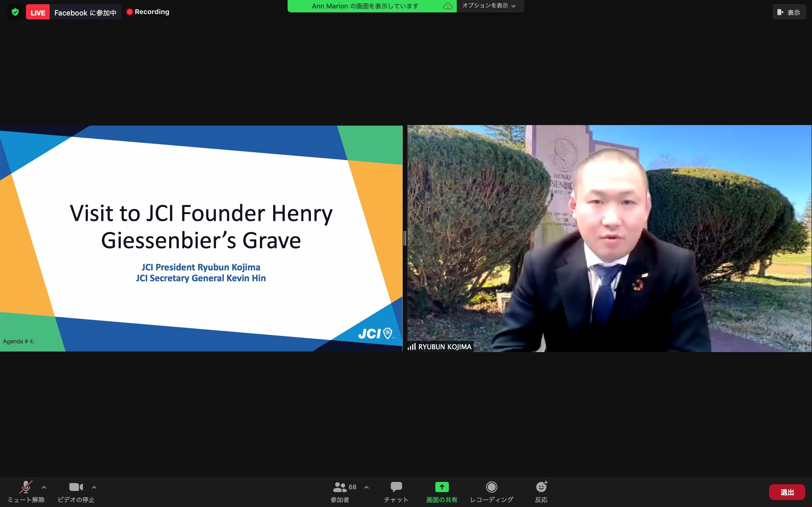Click the cloud recording icon in green bar
812x507 pixels.
[447, 6]
